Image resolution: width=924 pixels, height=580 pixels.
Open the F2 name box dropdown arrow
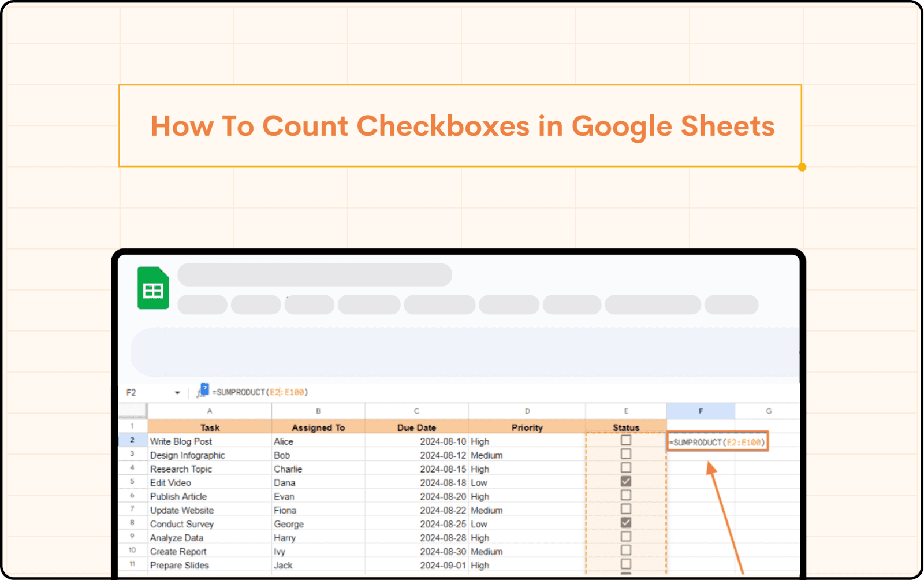tap(177, 393)
